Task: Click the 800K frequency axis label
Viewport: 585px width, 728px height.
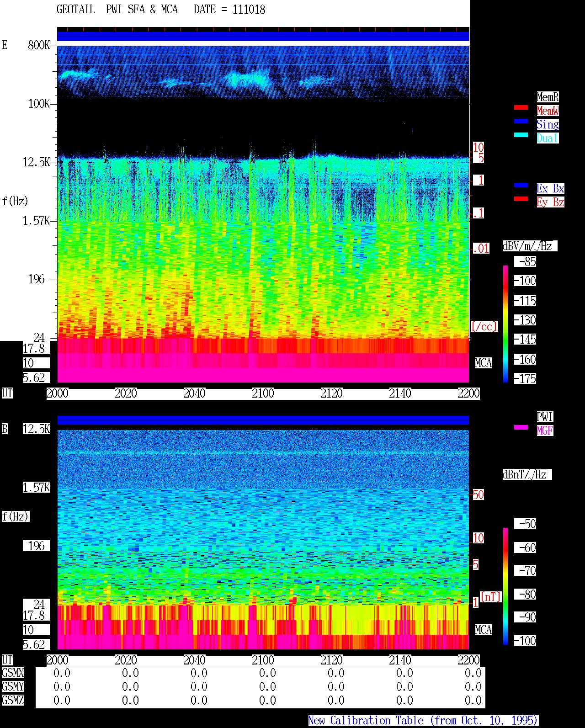Action: pos(39,45)
